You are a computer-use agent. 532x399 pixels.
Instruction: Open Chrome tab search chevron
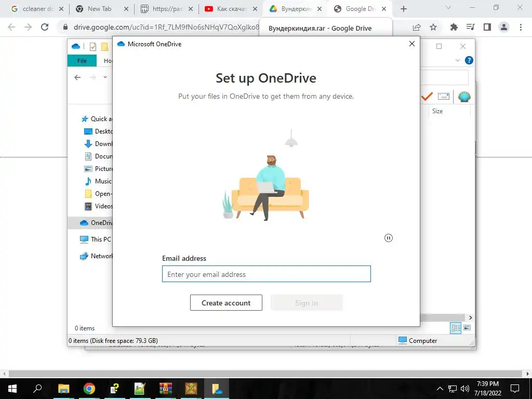click(x=448, y=7)
